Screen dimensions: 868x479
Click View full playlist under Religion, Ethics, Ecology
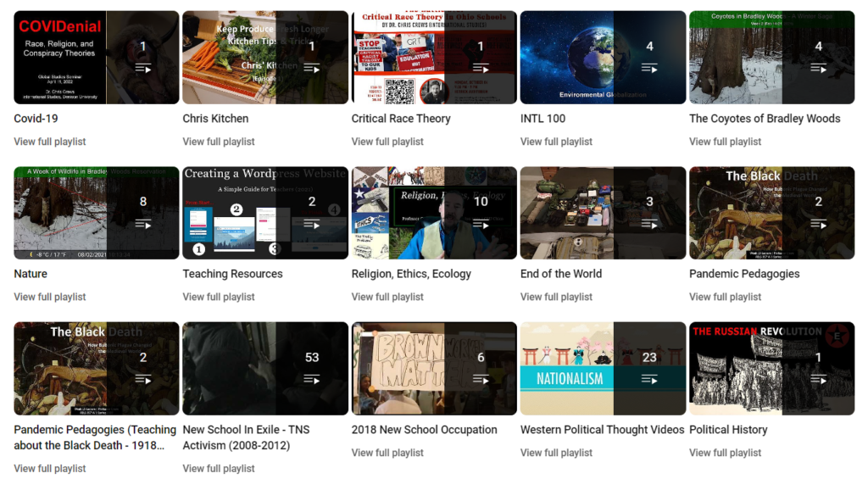tap(387, 297)
